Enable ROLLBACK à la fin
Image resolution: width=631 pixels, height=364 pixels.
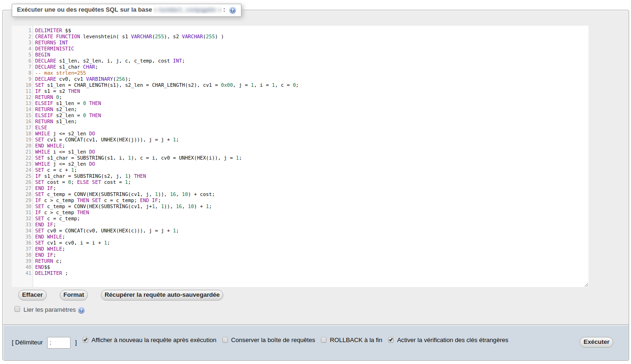point(324,340)
